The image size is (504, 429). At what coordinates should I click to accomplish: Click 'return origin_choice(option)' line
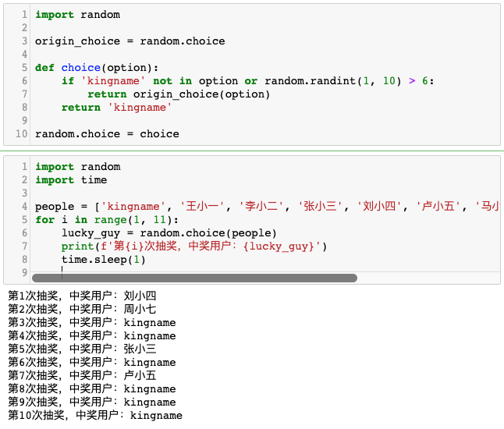point(179,94)
